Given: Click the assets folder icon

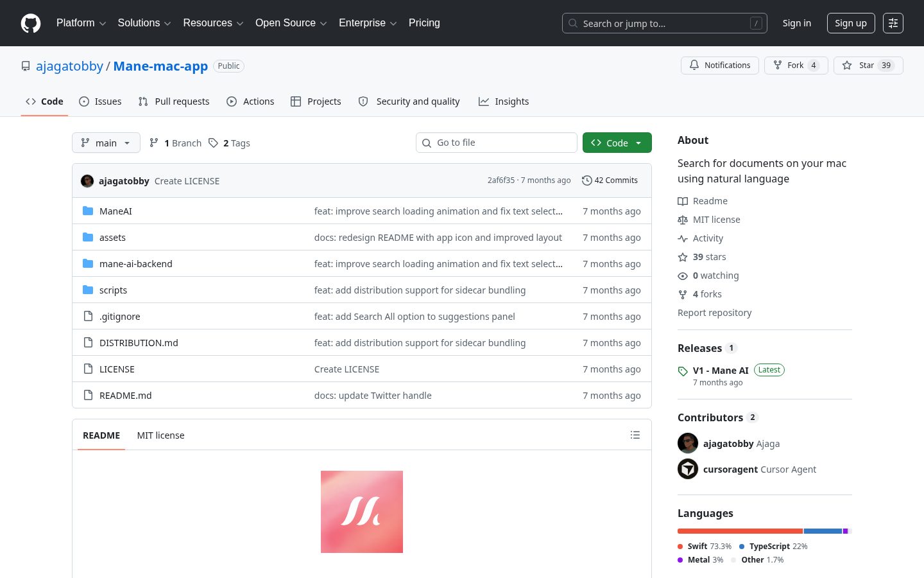Looking at the screenshot, I should tap(88, 237).
